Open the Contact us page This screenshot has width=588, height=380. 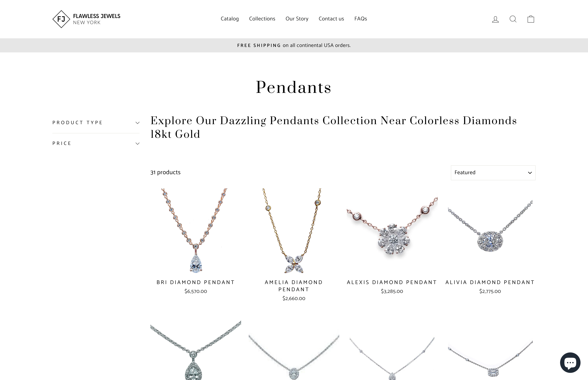pos(331,19)
